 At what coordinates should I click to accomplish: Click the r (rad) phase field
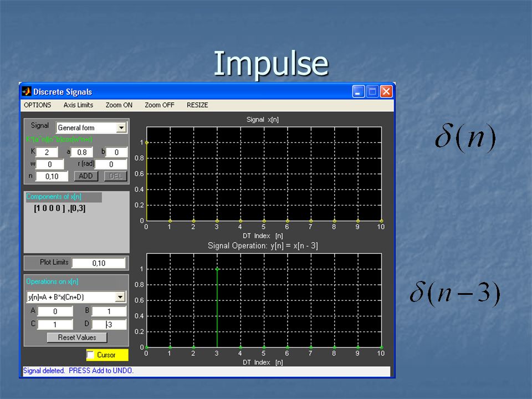coord(111,164)
